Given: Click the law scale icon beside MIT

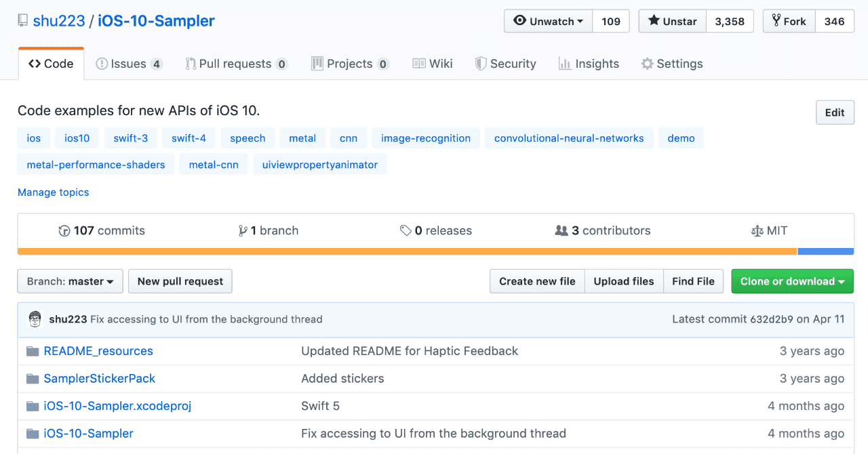Looking at the screenshot, I should pyautogui.click(x=757, y=231).
